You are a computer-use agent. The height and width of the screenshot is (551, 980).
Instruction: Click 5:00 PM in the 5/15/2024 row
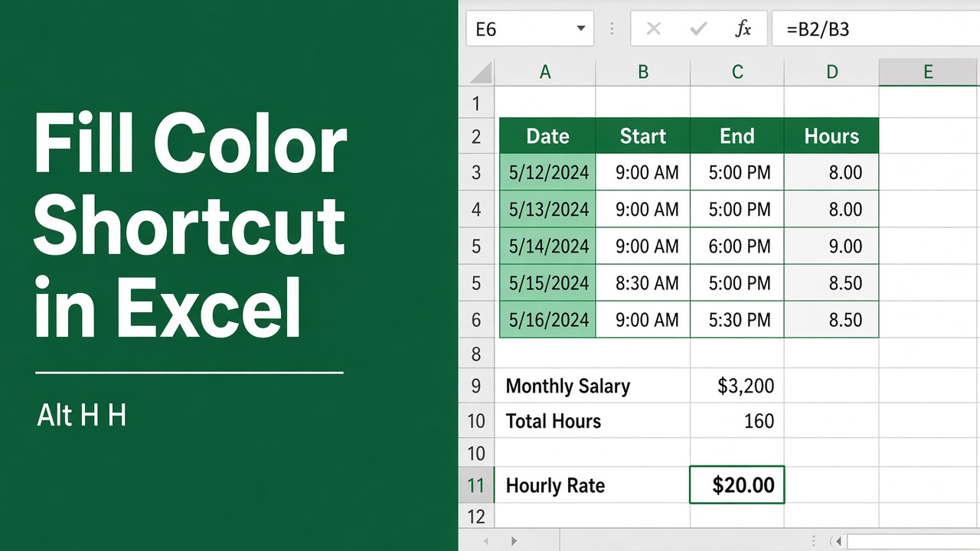click(x=737, y=282)
